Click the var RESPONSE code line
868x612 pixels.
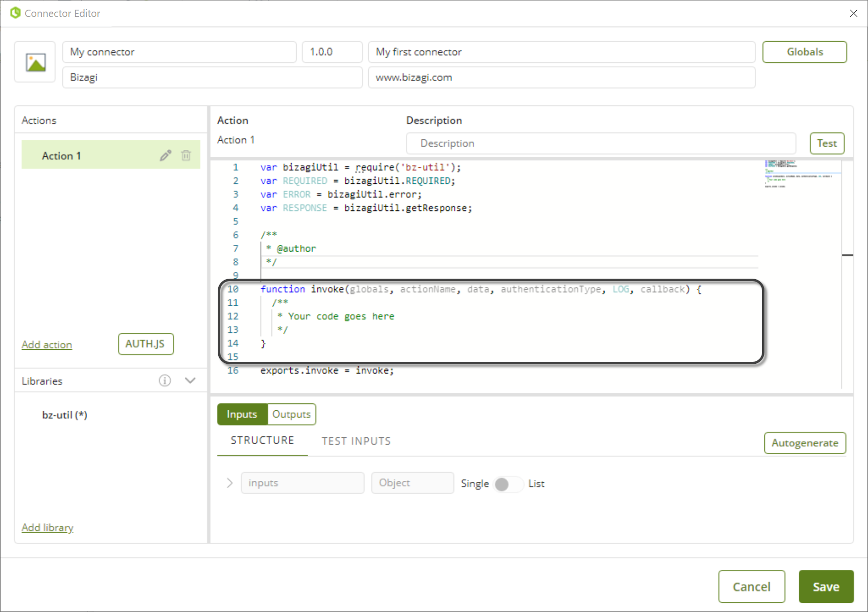pyautogui.click(x=366, y=208)
